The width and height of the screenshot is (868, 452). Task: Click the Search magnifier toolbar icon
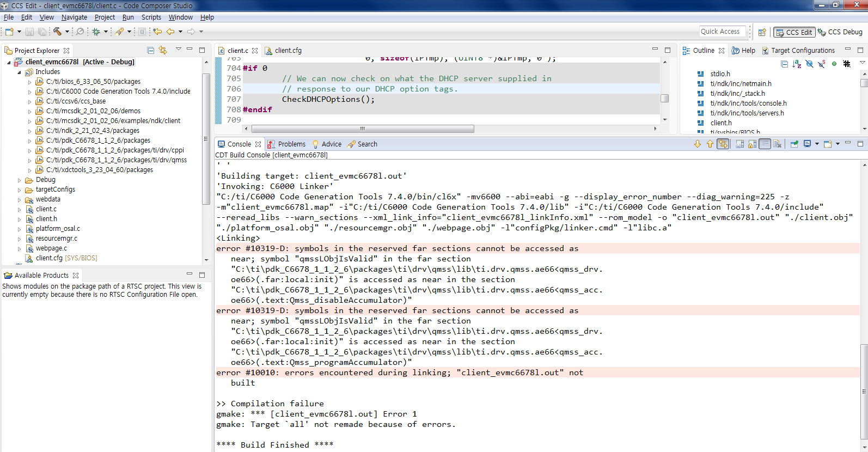(x=80, y=32)
